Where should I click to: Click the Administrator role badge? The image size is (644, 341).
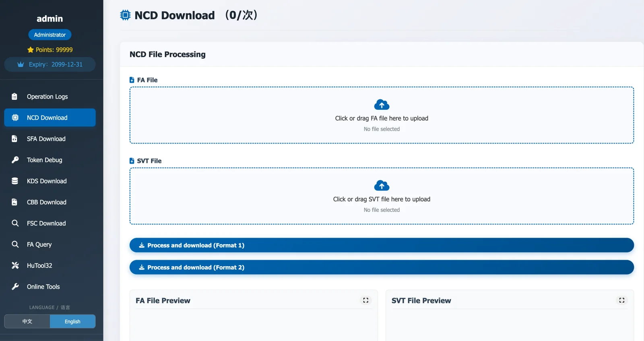(50, 35)
